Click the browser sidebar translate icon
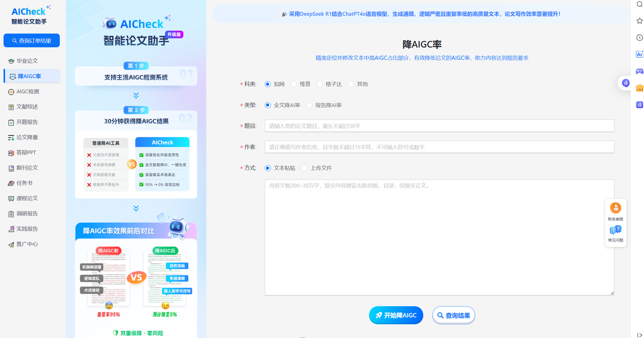This screenshot has height=338, width=644. 639,105
